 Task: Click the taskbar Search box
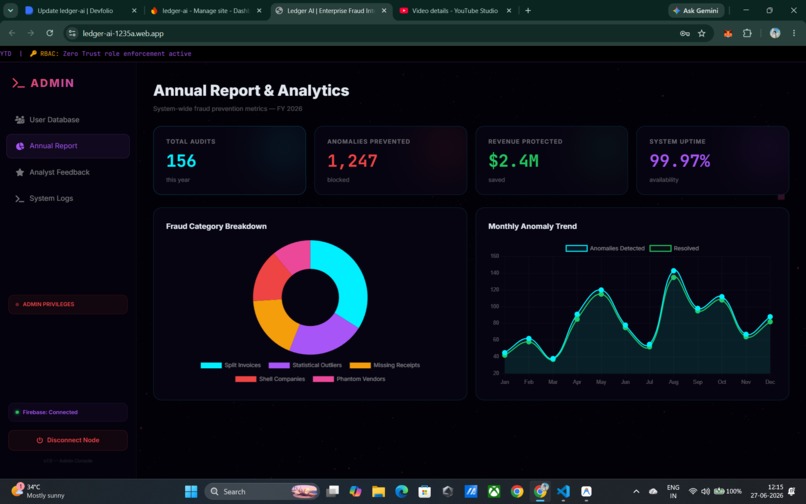click(262, 492)
